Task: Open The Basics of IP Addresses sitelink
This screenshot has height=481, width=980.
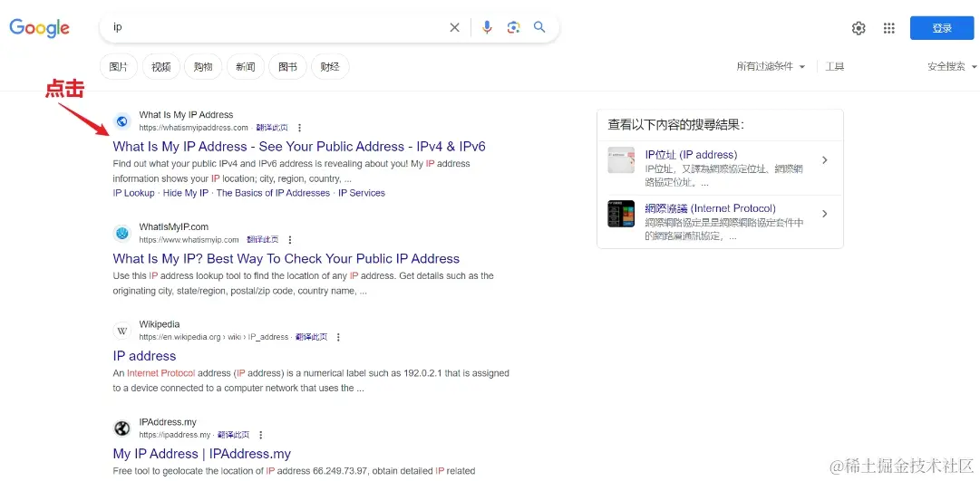Action: 273,193
